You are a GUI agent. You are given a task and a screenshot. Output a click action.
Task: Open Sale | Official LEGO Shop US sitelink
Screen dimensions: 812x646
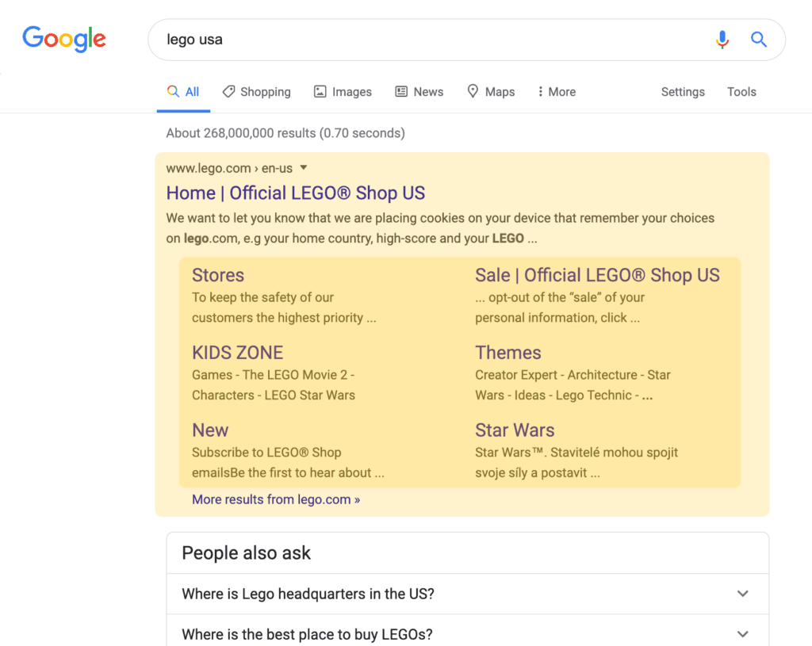(597, 275)
